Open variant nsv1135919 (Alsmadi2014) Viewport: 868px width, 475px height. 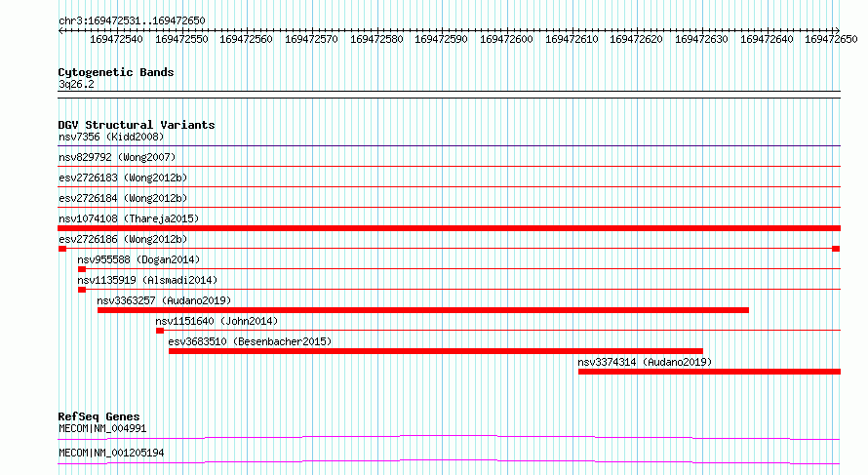pos(147,280)
